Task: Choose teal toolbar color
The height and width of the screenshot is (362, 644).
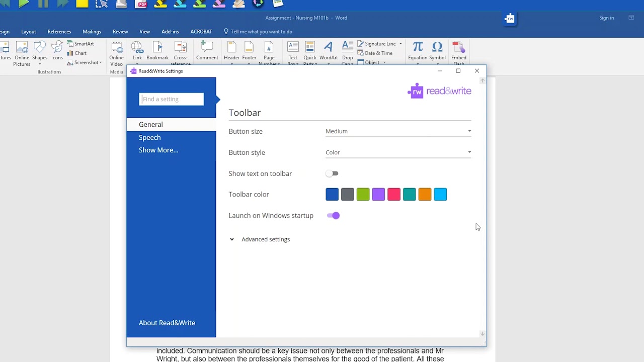Action: click(410, 195)
